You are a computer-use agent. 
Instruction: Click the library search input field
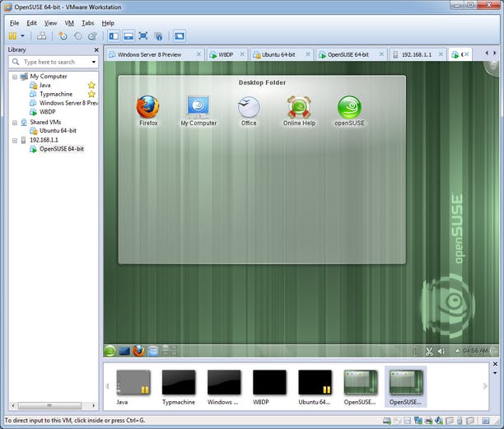point(53,62)
